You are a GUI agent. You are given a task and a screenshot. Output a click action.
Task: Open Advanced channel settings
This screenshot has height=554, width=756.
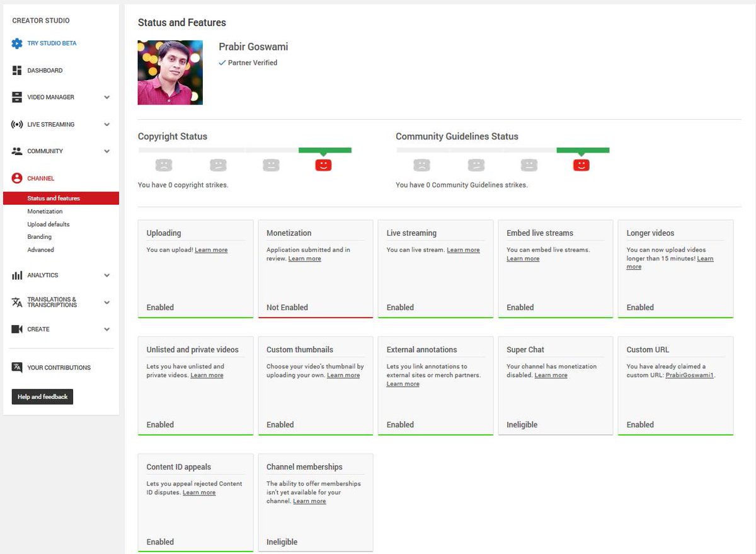(40, 250)
